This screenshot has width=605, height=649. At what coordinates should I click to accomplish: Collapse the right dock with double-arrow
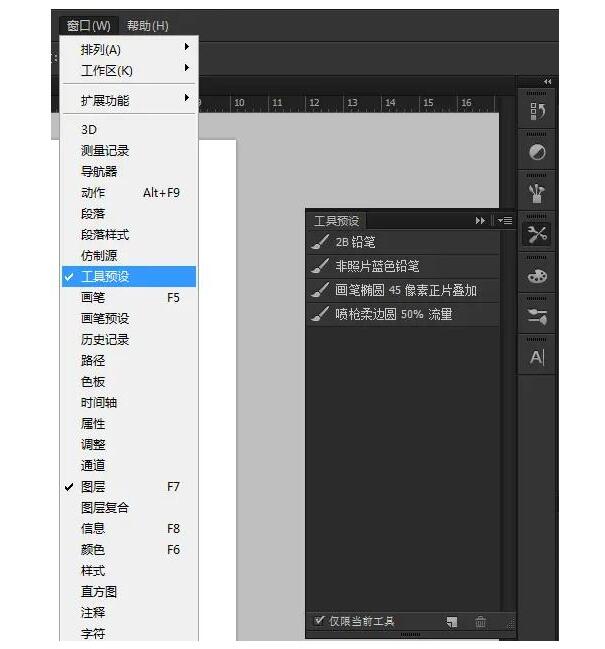(x=547, y=82)
